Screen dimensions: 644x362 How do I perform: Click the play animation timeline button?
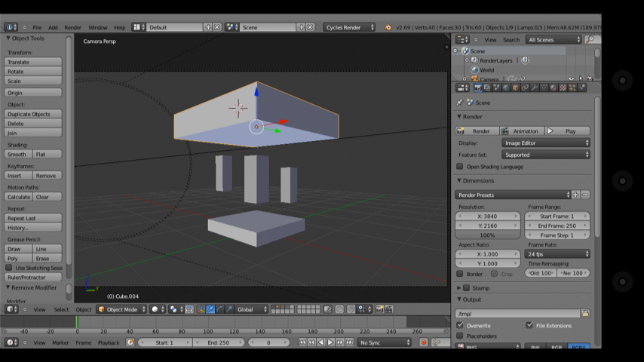click(330, 342)
